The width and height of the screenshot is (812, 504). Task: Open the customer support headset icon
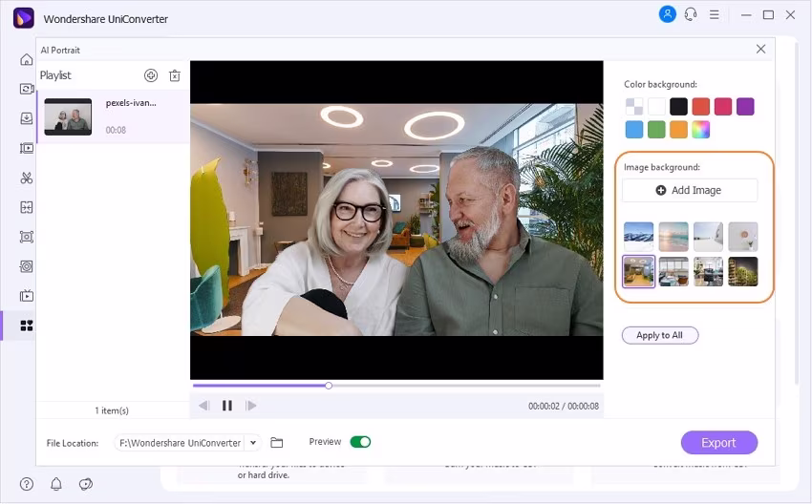coord(691,14)
